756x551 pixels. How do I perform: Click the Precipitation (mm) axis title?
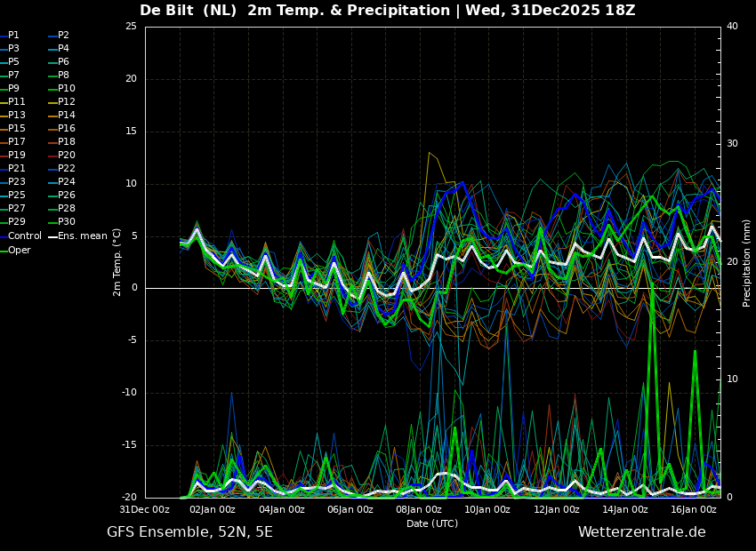click(746, 262)
